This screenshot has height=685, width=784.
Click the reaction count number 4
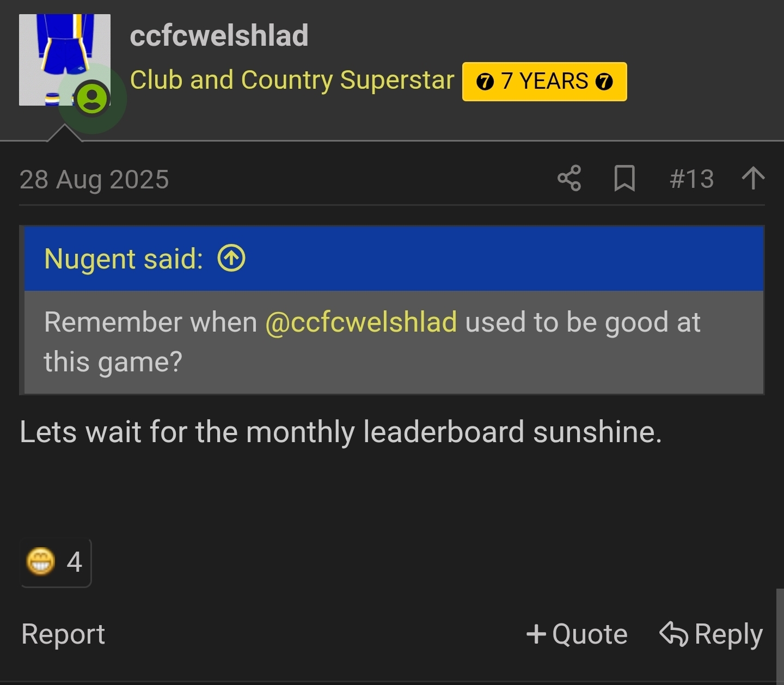(x=74, y=562)
